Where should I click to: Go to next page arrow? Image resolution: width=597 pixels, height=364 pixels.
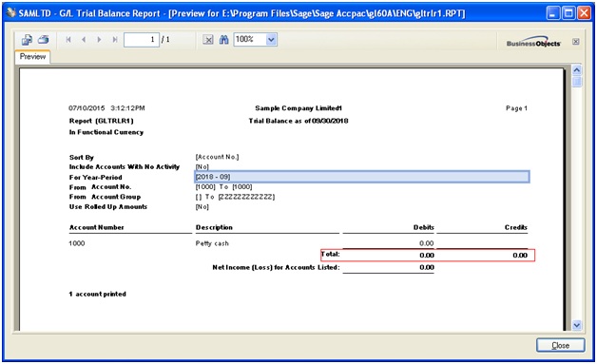[x=99, y=40]
